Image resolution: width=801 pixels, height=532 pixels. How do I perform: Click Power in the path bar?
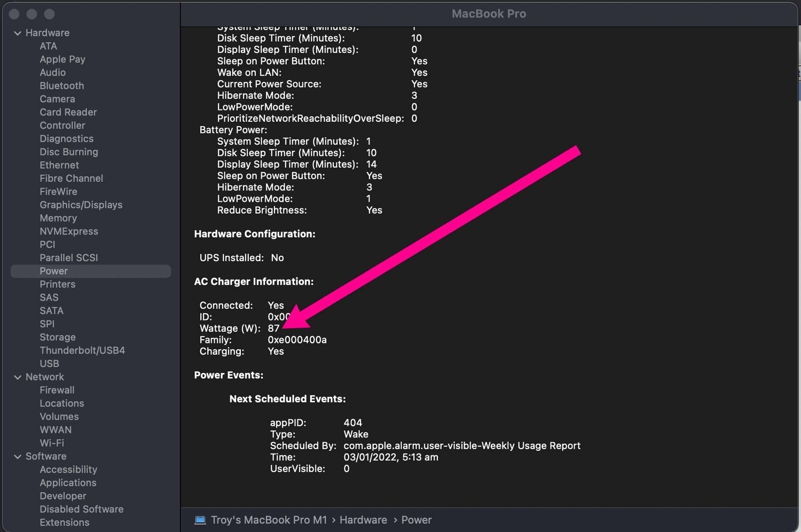[416, 520]
